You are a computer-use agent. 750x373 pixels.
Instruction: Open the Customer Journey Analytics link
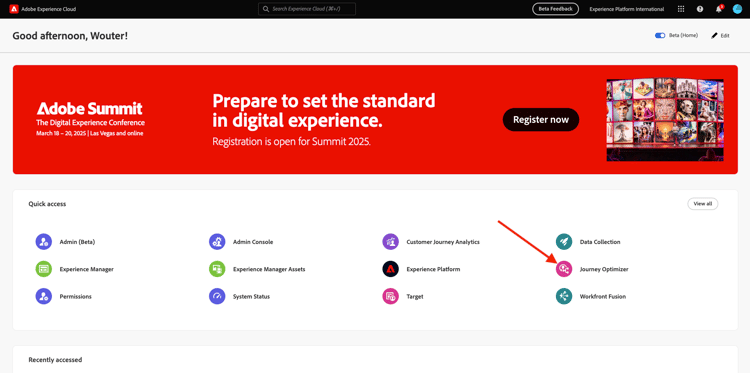point(443,242)
